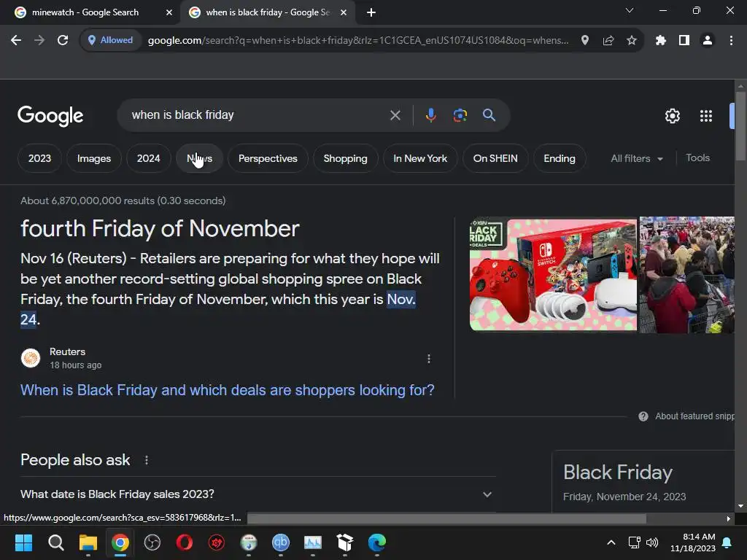Open Chrome profile avatar

tap(708, 41)
